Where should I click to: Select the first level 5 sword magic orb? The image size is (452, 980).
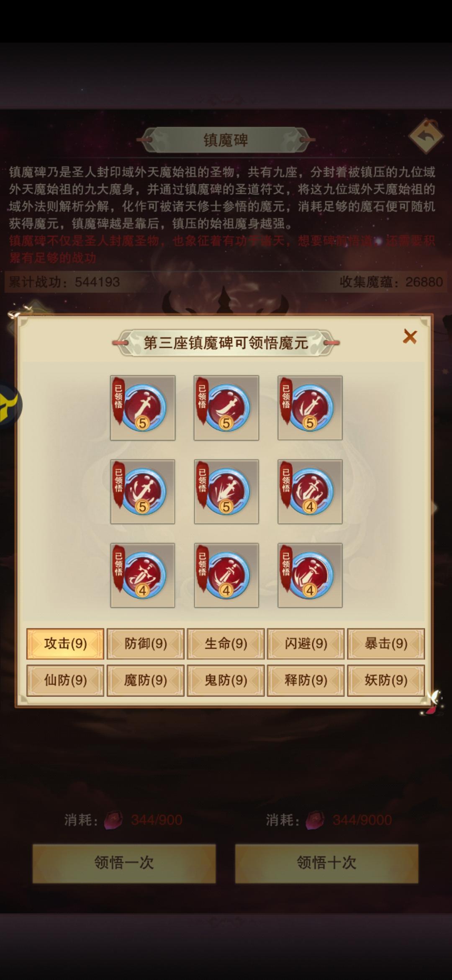(143, 408)
